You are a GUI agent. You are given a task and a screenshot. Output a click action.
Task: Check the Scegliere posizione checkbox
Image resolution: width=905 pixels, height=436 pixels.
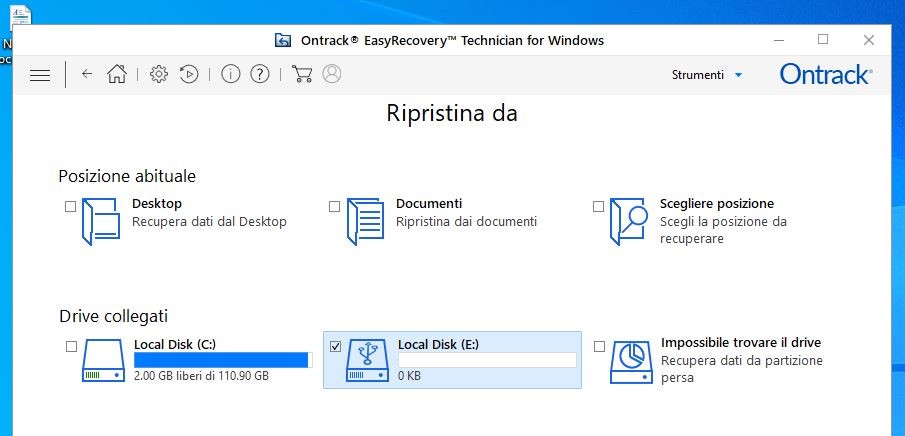point(599,206)
